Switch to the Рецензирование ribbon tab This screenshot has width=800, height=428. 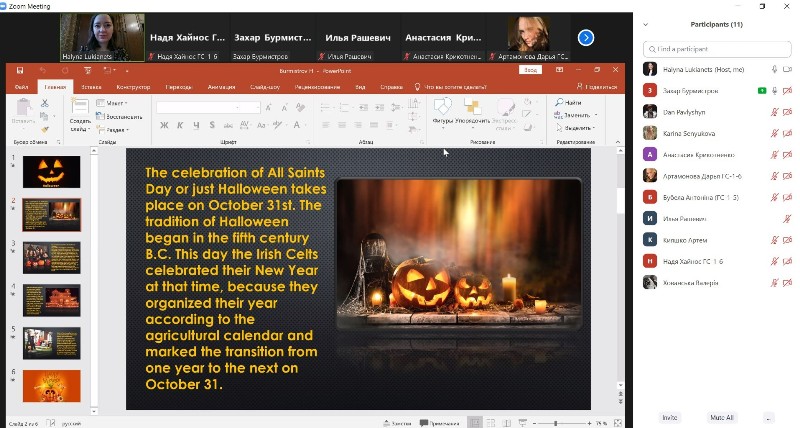point(317,87)
